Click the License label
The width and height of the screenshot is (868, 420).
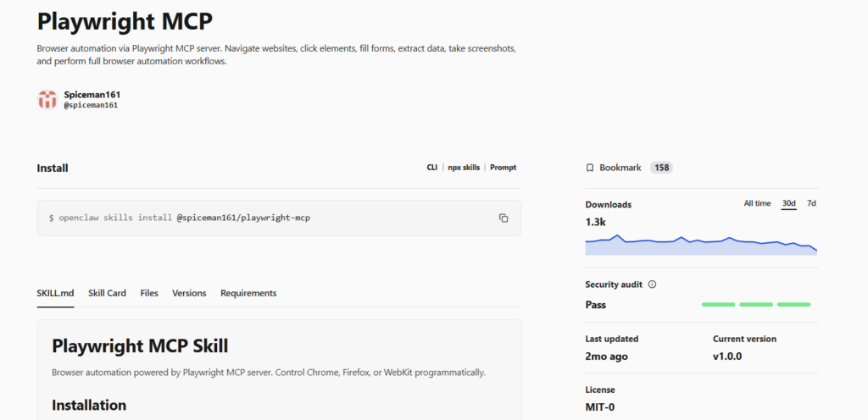600,390
